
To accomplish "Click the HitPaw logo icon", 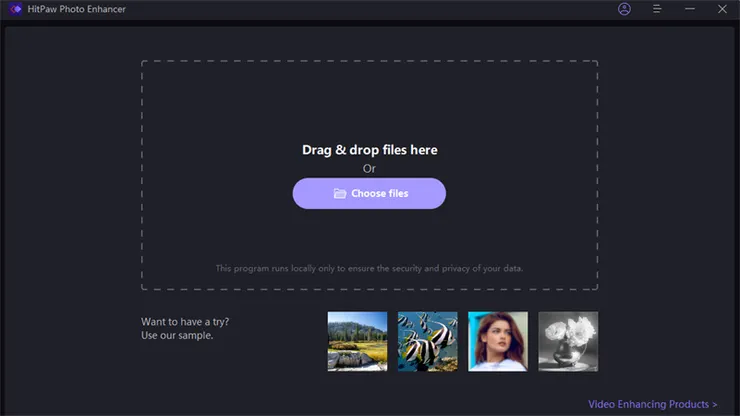I will coord(15,9).
